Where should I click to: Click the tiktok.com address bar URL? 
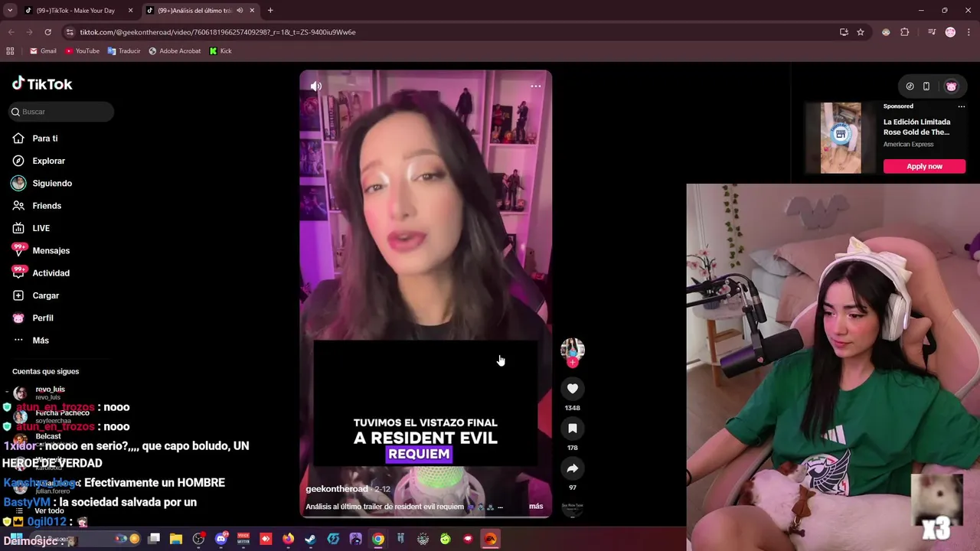[x=217, y=32]
